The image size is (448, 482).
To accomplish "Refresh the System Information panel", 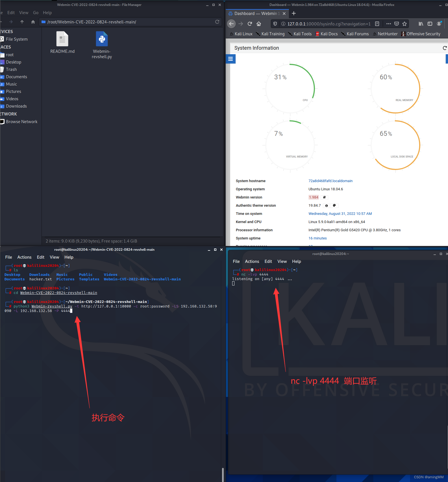I will pyautogui.click(x=445, y=48).
